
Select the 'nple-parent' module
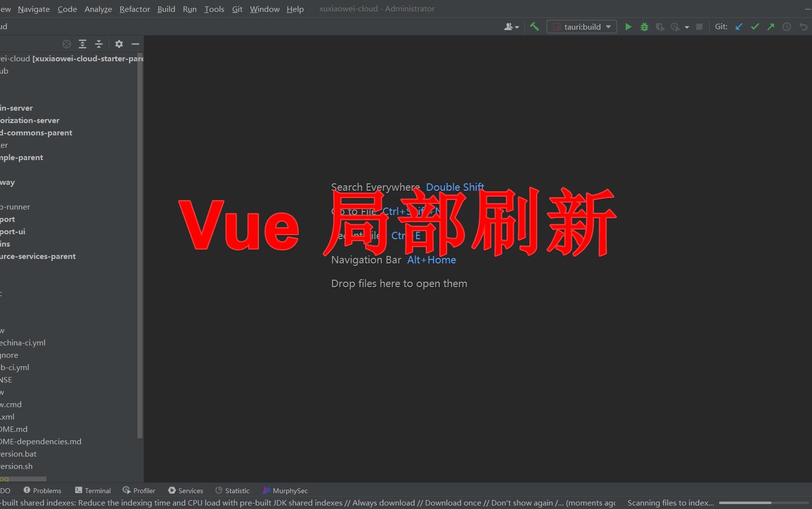(x=22, y=157)
